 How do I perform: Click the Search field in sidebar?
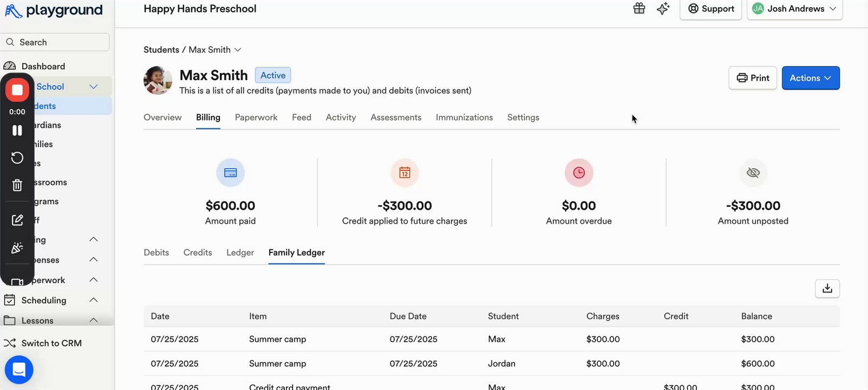[x=55, y=42]
